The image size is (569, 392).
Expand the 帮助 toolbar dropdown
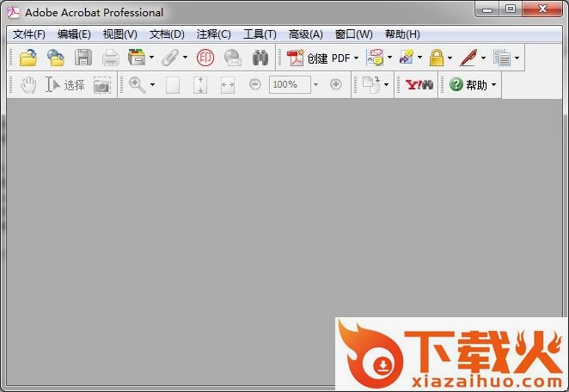pos(493,85)
